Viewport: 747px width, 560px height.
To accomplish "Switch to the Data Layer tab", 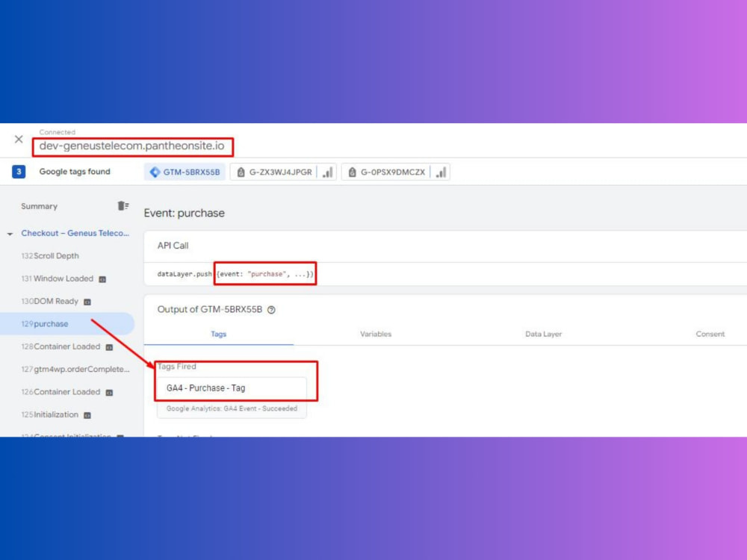I will [x=543, y=334].
